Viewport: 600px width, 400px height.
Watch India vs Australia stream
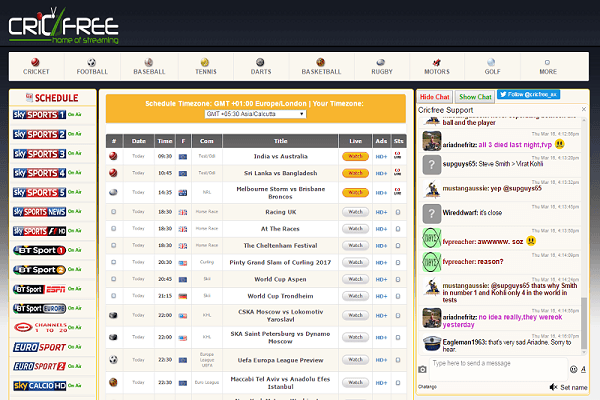[x=355, y=156]
